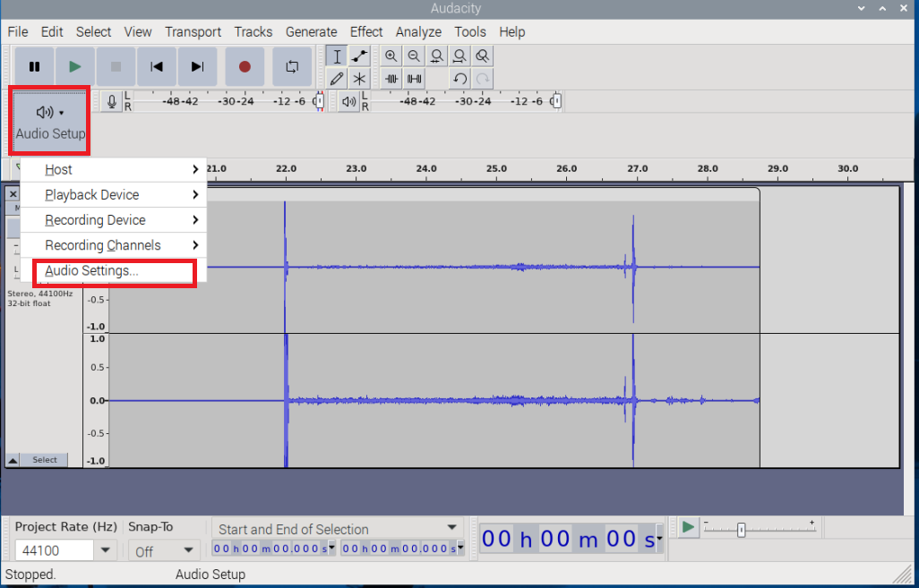The width and height of the screenshot is (919, 588).
Task: Open the Transport menu
Action: click(x=193, y=31)
